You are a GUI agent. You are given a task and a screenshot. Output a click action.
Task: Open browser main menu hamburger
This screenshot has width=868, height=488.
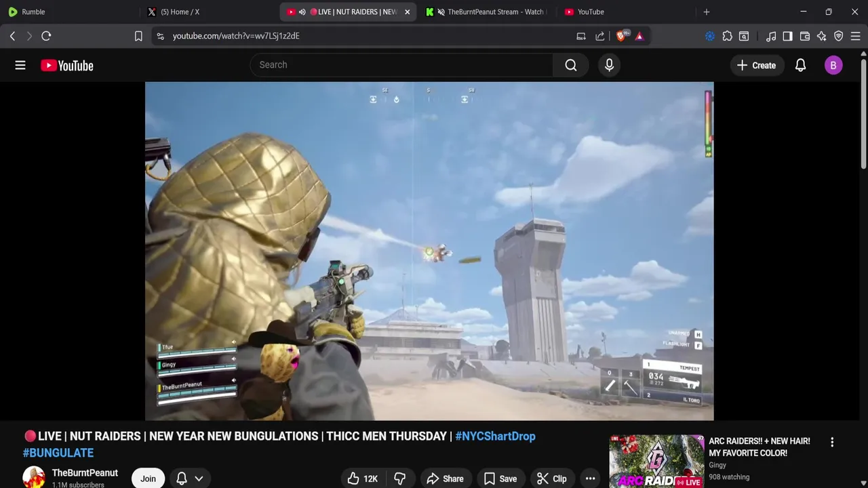pyautogui.click(x=856, y=36)
